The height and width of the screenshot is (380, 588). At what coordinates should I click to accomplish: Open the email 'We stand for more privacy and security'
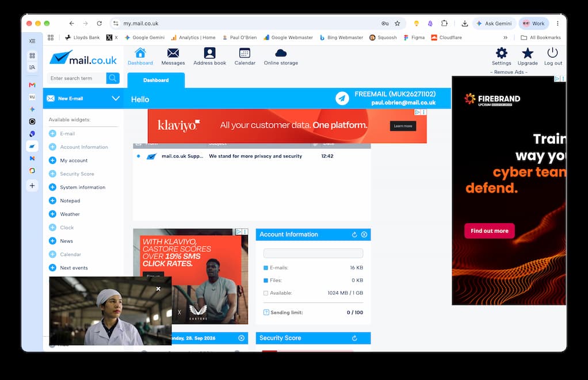(x=252, y=156)
